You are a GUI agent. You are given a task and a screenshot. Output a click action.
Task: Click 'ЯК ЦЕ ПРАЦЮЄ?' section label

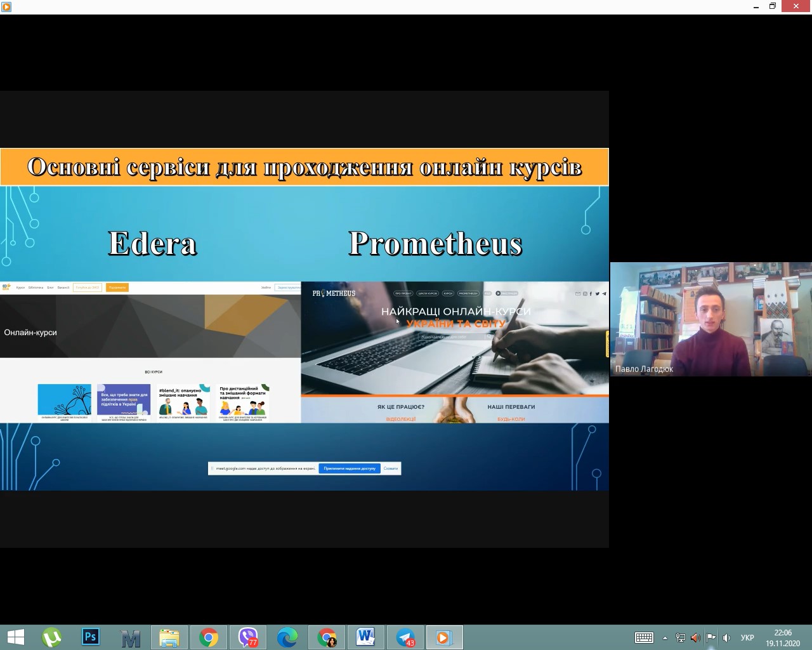(x=401, y=407)
